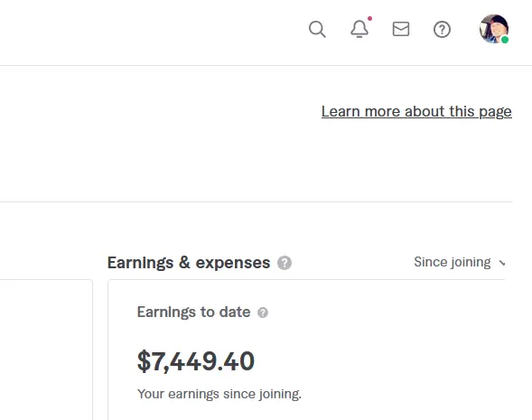532x420 pixels.
Task: Click the green online status dot
Action: [505, 40]
